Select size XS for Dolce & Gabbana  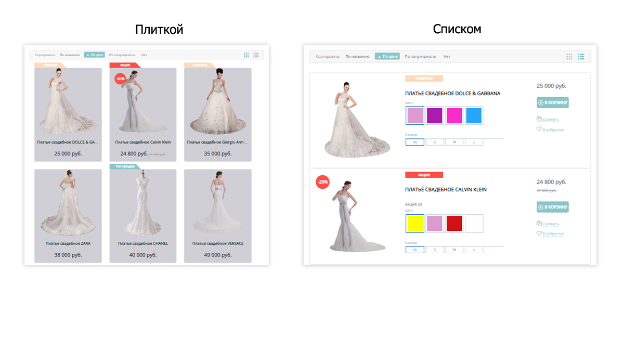coord(415,142)
